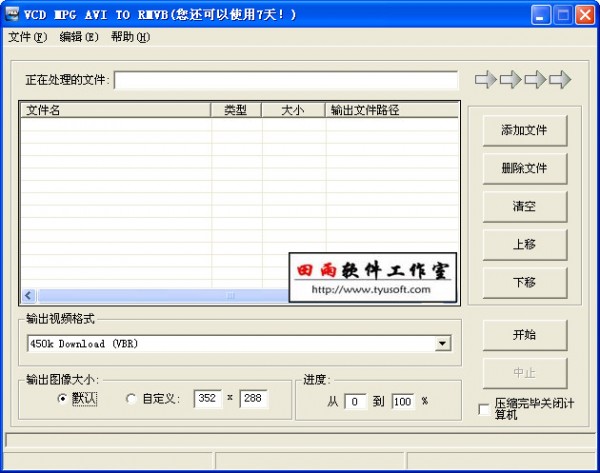600x473 pixels.
Task: Click the left arrow of the list scrollbar
Action: coord(28,295)
